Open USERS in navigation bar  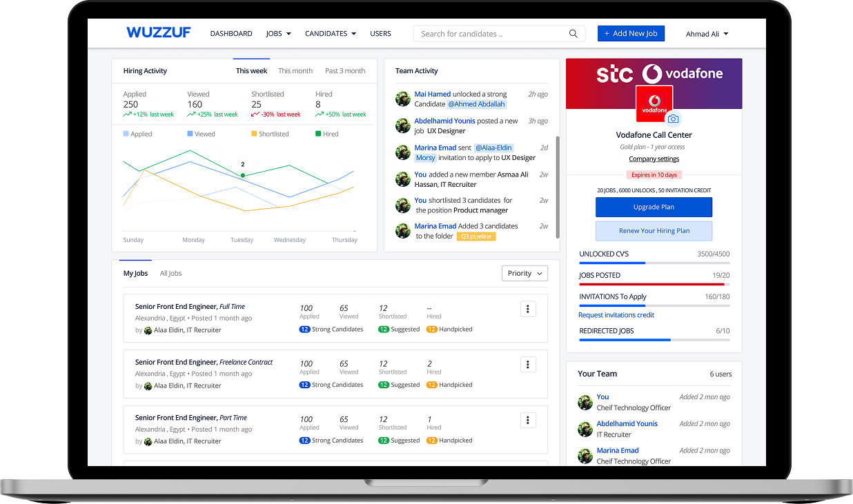pos(380,34)
